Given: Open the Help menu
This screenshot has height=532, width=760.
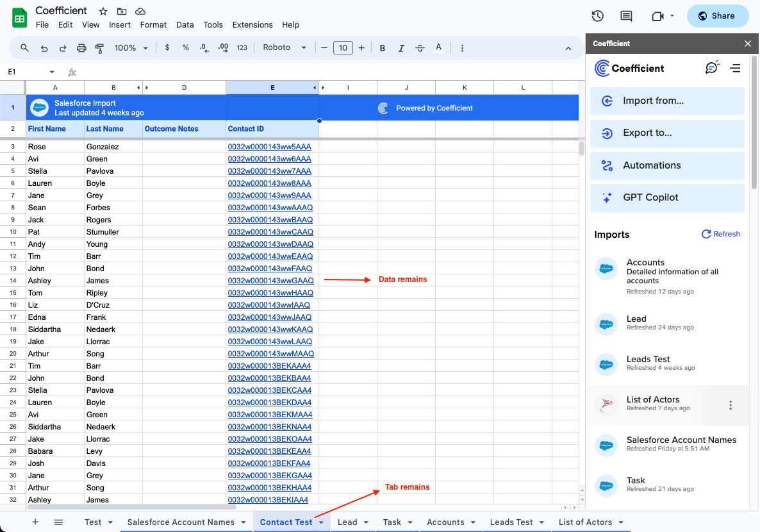Looking at the screenshot, I should (x=290, y=25).
